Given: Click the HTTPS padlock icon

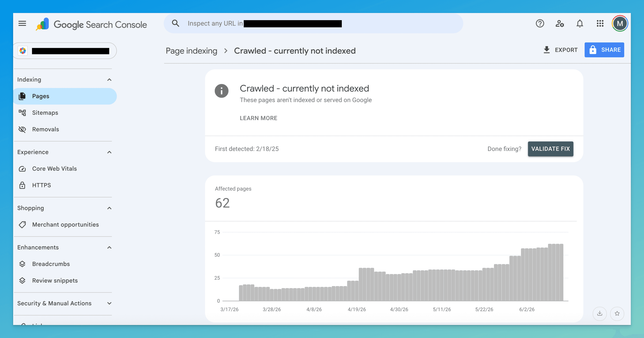Looking at the screenshot, I should coord(22,185).
